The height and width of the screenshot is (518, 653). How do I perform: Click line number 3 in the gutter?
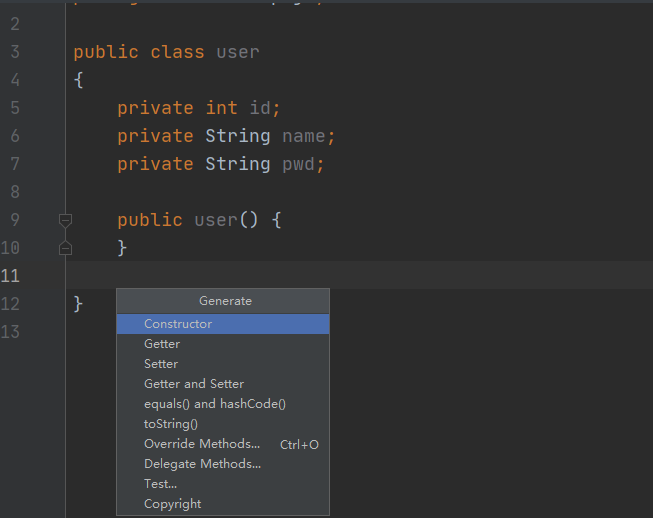click(x=15, y=52)
